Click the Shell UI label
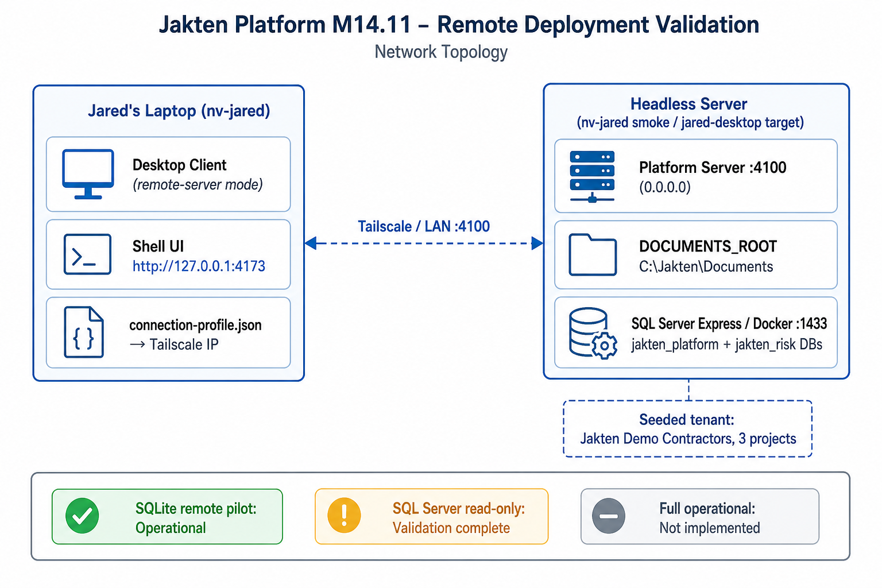882x588 pixels. click(x=158, y=246)
